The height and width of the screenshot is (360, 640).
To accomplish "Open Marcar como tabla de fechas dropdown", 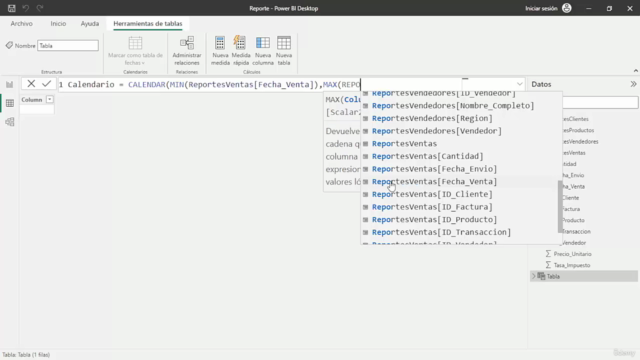I will (x=135, y=51).
